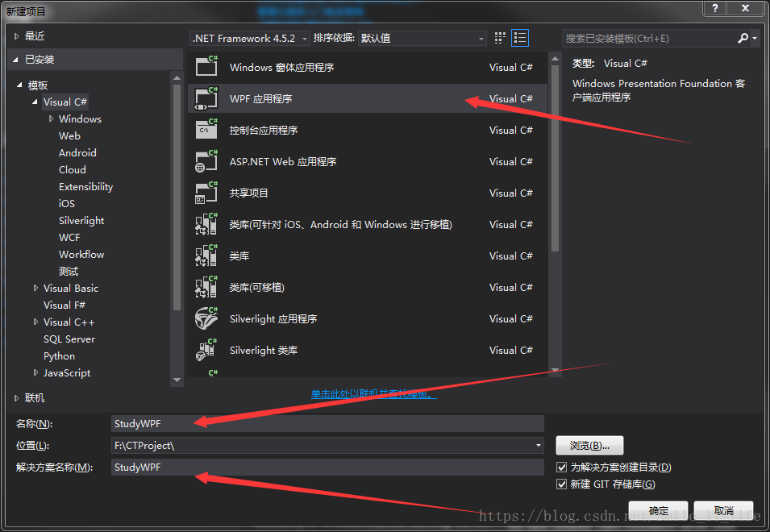Expand the Visual Basic tree node
Screen dimensions: 770x532
point(35,288)
